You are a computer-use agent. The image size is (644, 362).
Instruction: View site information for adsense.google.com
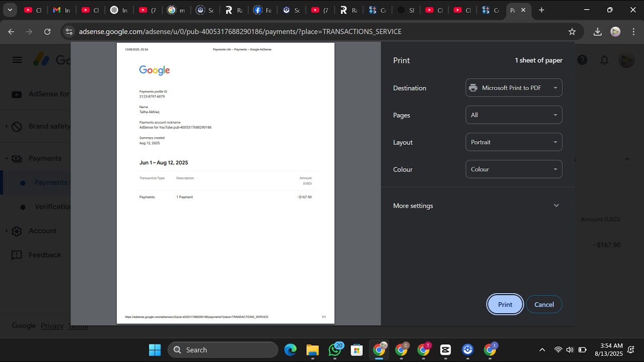[x=69, y=32]
